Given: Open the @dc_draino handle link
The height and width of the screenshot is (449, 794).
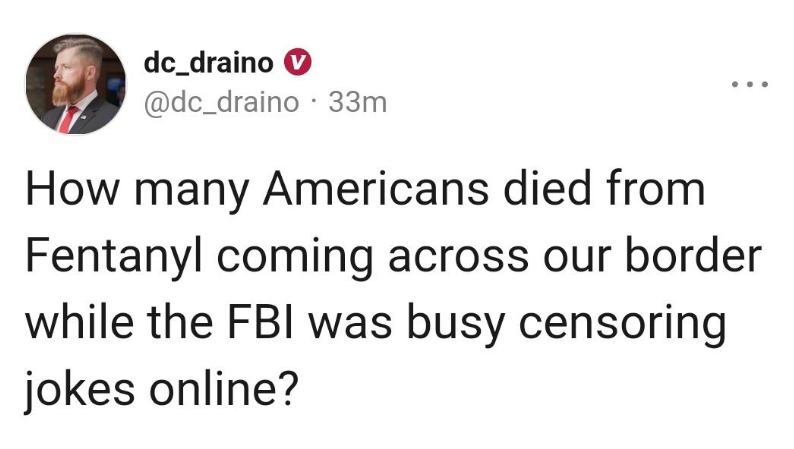Looking at the screenshot, I should click(221, 102).
